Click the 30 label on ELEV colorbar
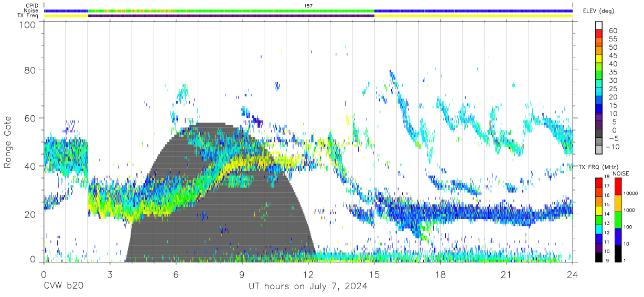This screenshot has height=297, width=644. tap(612, 80)
